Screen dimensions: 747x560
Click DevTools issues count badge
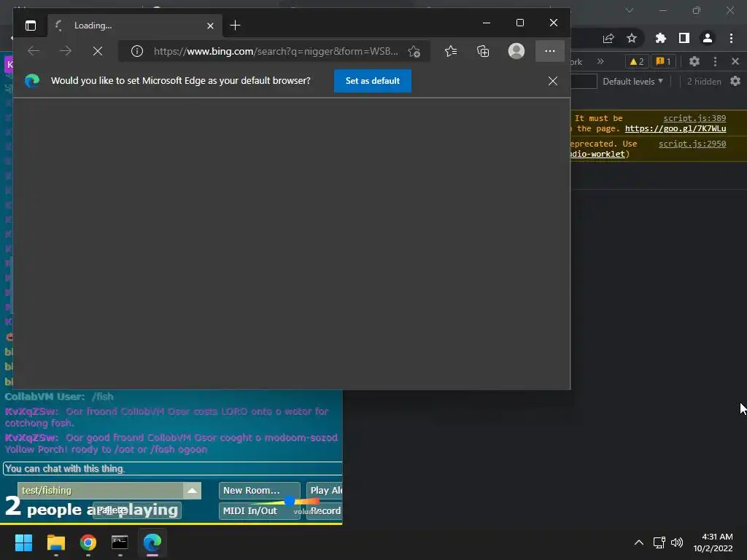(664, 61)
